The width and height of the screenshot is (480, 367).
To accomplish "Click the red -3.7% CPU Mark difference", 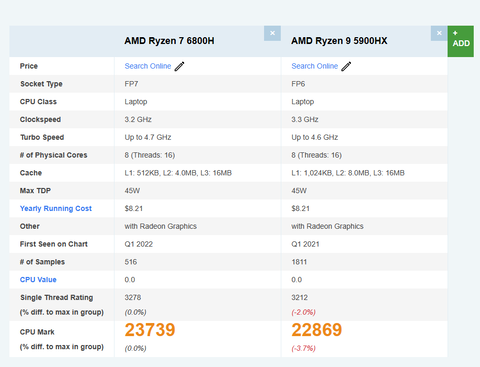I will point(303,348).
